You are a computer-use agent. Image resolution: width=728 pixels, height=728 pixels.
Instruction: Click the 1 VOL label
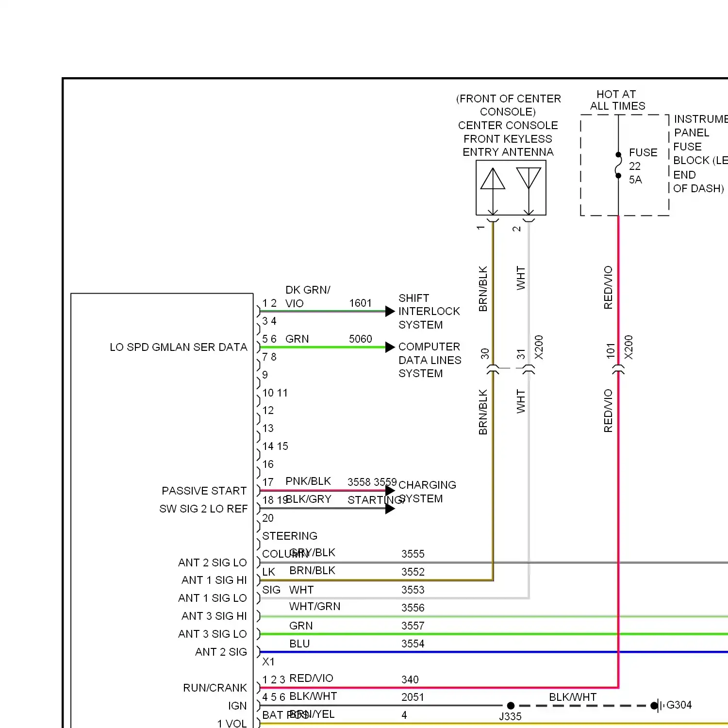[232, 723]
